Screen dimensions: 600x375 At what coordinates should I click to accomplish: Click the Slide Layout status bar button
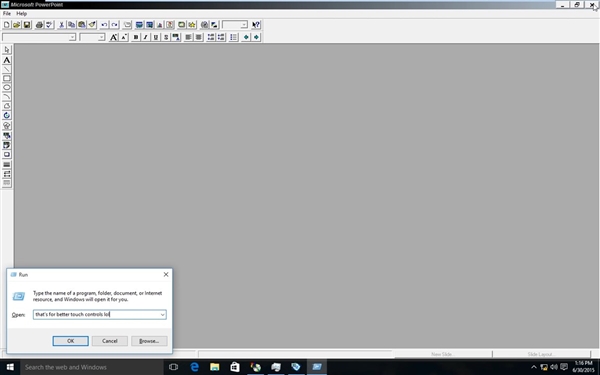[540, 354]
